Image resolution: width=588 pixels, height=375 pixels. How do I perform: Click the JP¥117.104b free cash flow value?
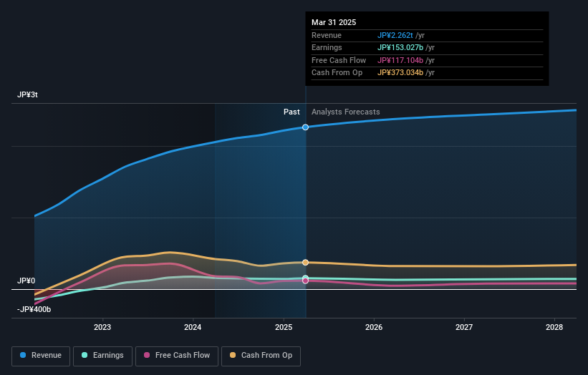(x=400, y=60)
